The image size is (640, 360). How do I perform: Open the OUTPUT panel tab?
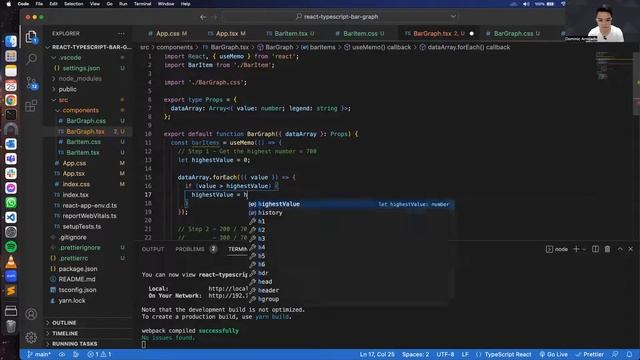(x=153, y=249)
